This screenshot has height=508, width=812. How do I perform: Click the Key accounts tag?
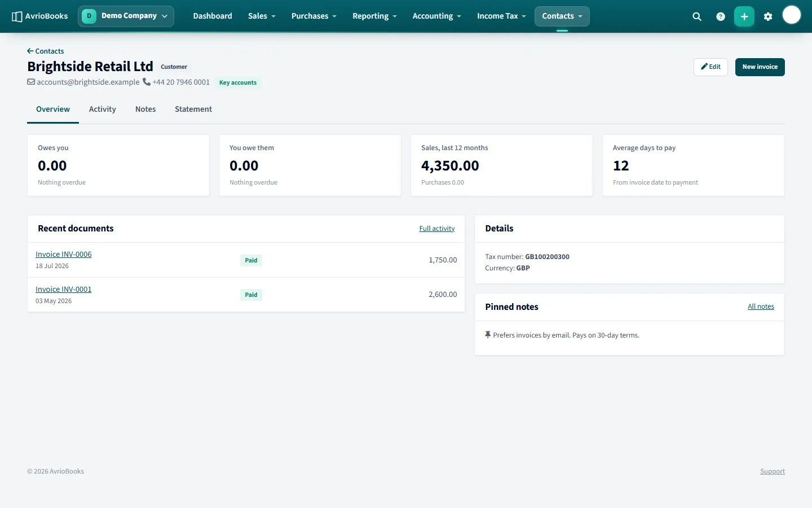[x=238, y=82]
